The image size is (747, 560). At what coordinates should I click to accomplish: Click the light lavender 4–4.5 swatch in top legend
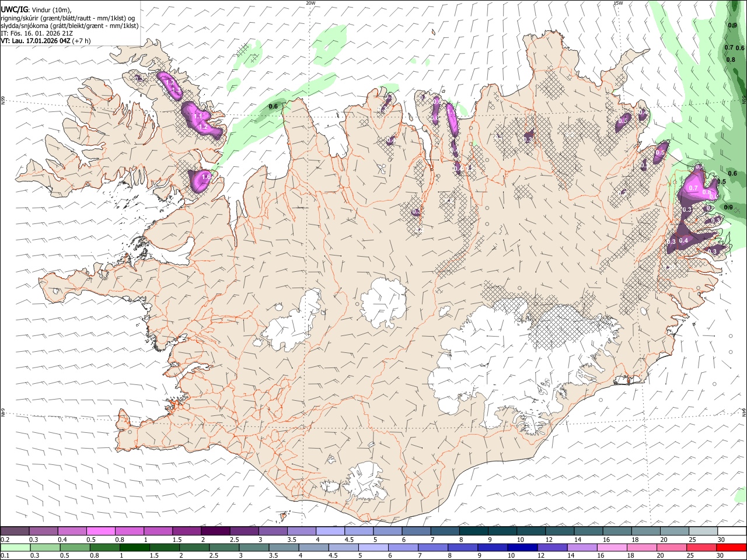(x=330, y=531)
